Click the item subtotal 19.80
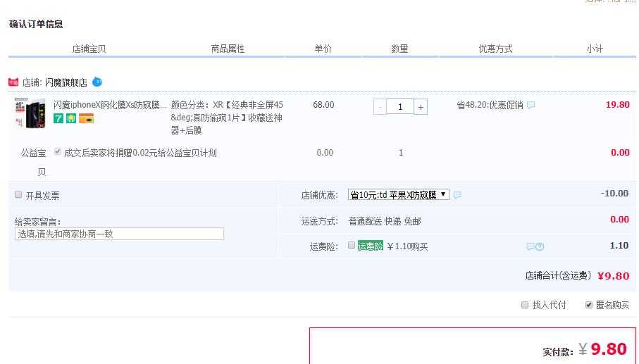 [618, 105]
